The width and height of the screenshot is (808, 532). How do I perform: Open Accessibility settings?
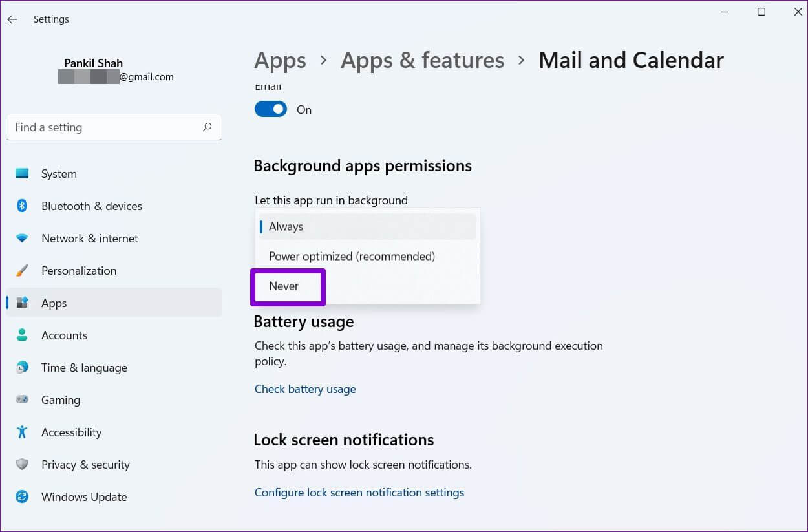point(114,432)
